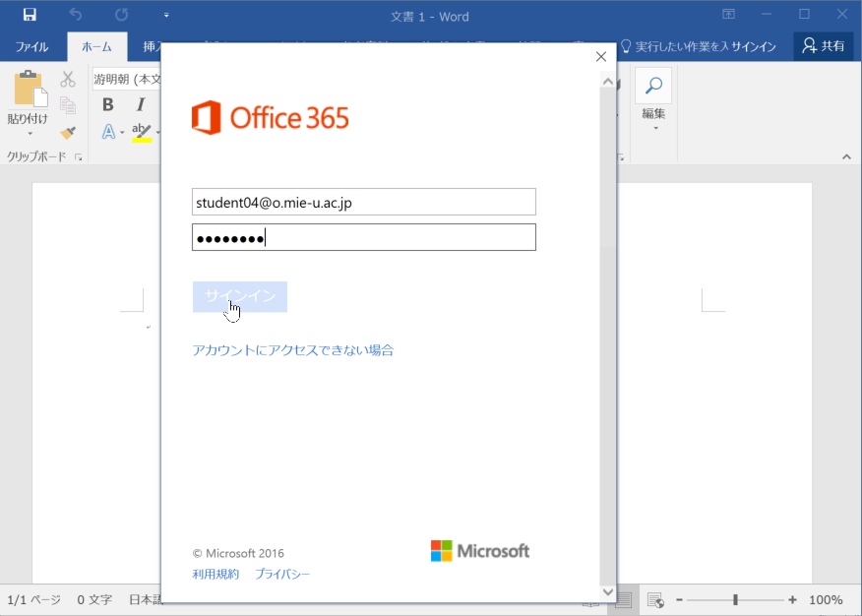Screen dimensions: 862x616
Task: Click the student04@o.mie-u.ac.jp email field
Action: [x=364, y=203]
